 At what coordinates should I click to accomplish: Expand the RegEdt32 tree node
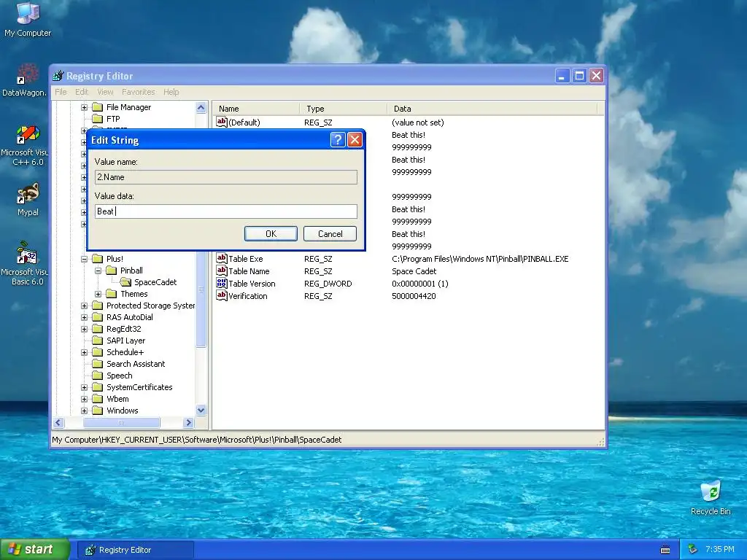pos(85,329)
